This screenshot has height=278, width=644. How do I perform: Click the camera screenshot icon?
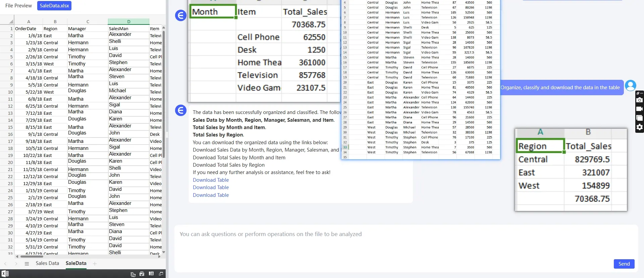pyautogui.click(x=639, y=100)
